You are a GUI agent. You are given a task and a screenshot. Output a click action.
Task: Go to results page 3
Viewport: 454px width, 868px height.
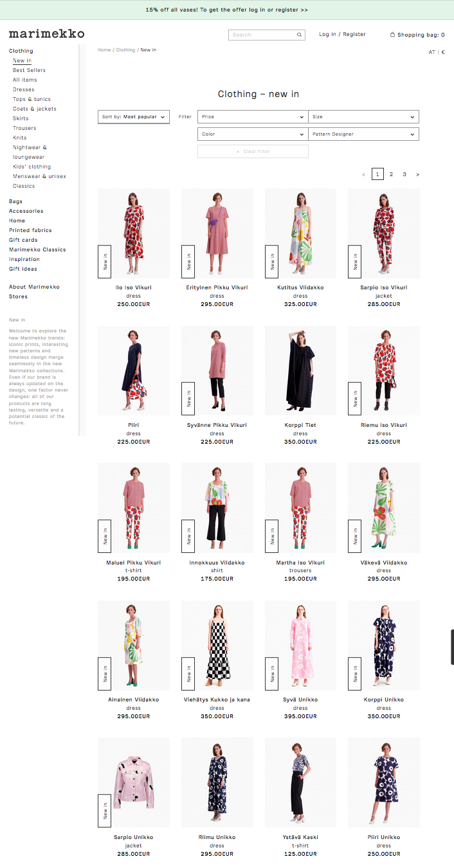(x=404, y=174)
